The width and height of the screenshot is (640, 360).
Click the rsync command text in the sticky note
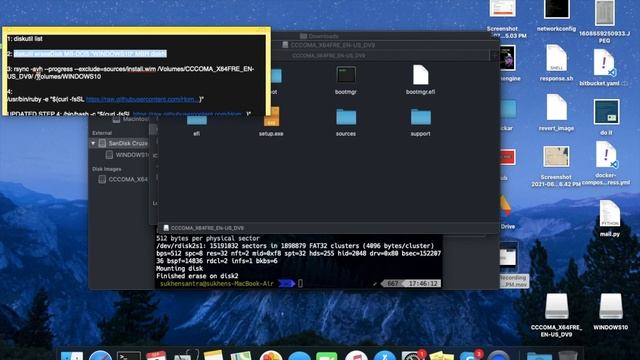pos(131,73)
